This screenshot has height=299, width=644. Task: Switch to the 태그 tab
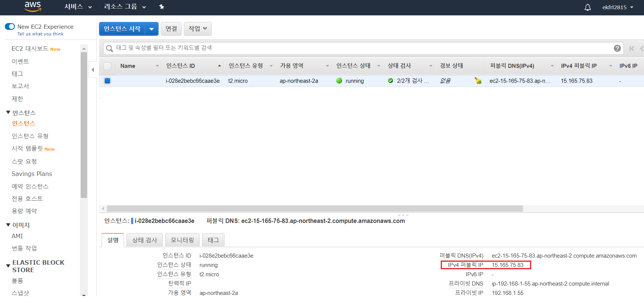(213, 240)
